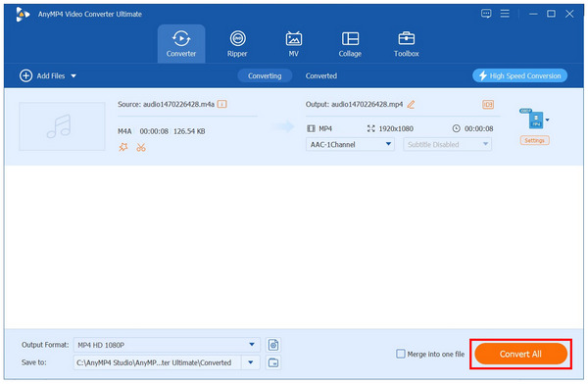The width and height of the screenshot is (588, 384).
Task: Click the AnyMP4 app logo icon
Action: point(23,15)
